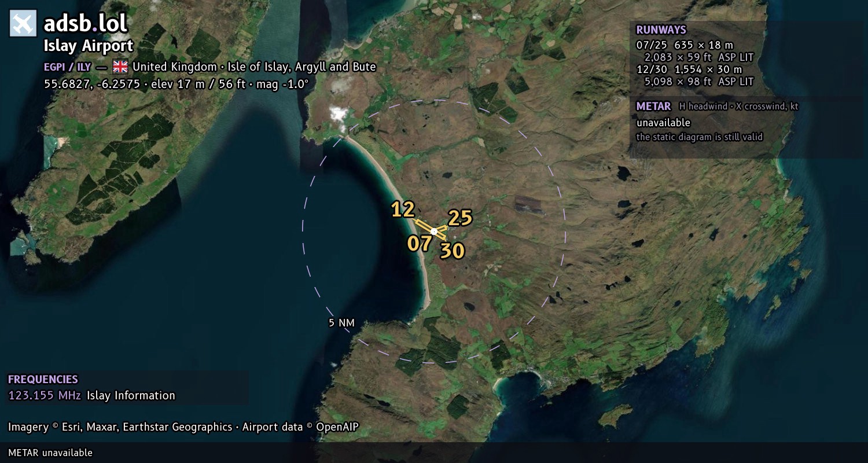Select the 12/30 1,554 × 30 m runway row
The height and width of the screenshot is (463, 868).
pyautogui.click(x=689, y=69)
